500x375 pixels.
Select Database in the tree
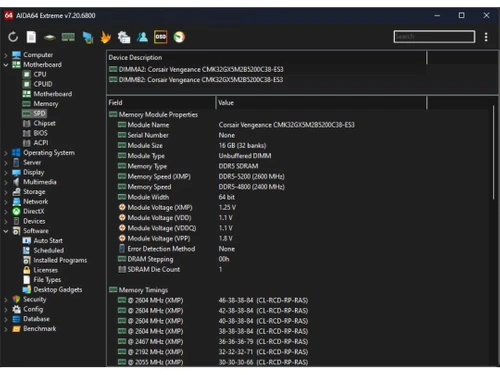pos(36,319)
